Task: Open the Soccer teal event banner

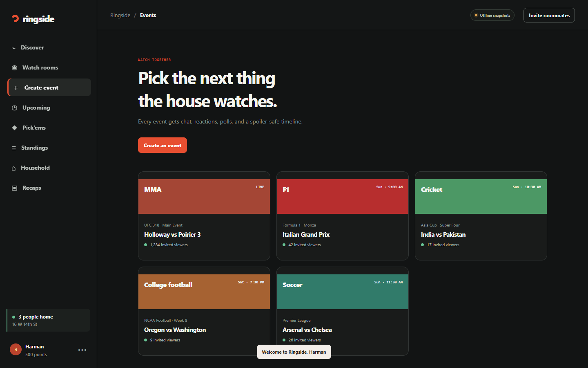Action: (x=343, y=292)
